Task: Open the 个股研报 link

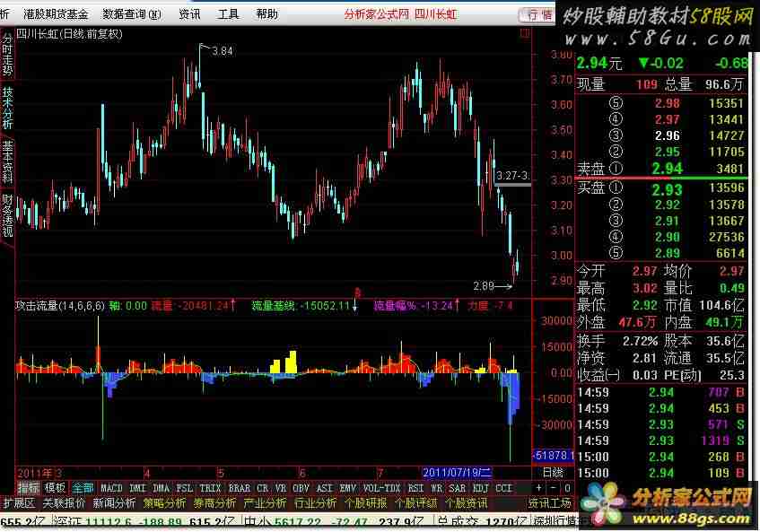Action: tap(365, 503)
